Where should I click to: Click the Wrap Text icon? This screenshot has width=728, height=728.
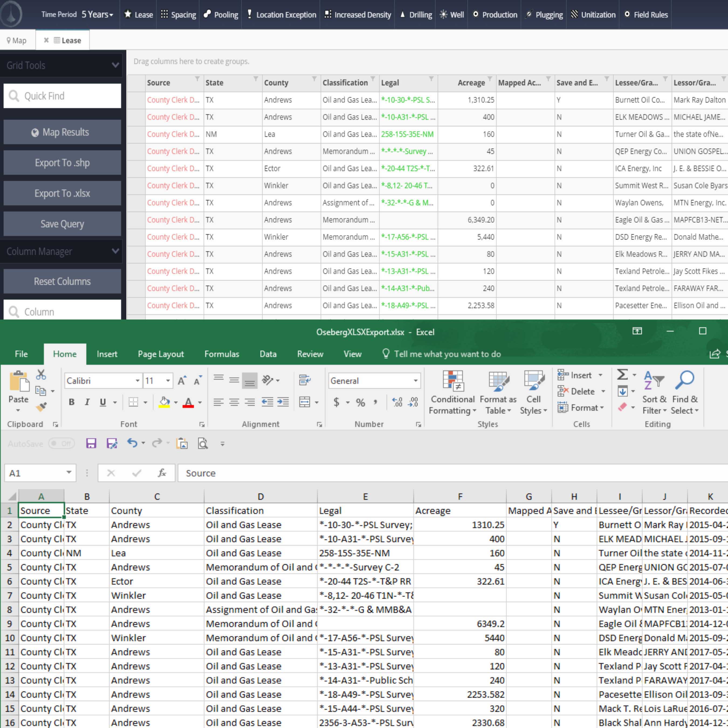coord(304,380)
